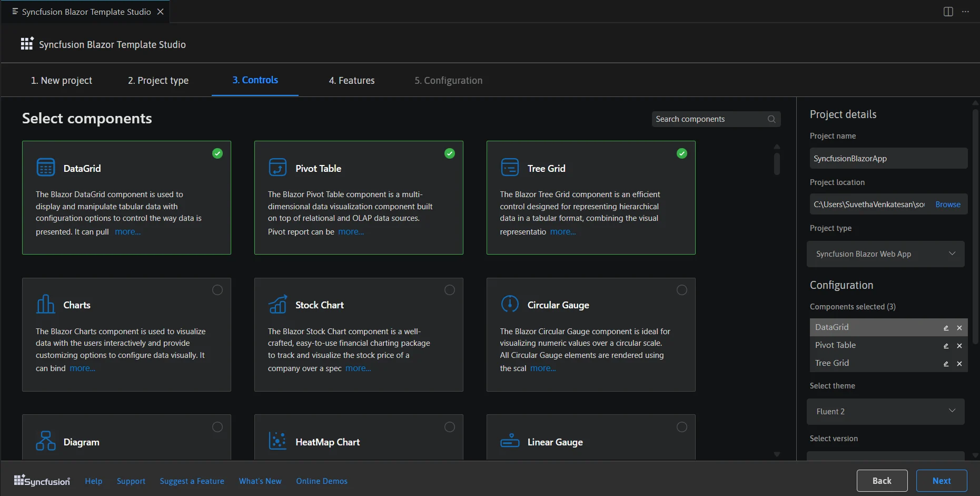Screen dimensions: 980x496
Task: Go to the 4. Features step
Action: click(x=352, y=81)
